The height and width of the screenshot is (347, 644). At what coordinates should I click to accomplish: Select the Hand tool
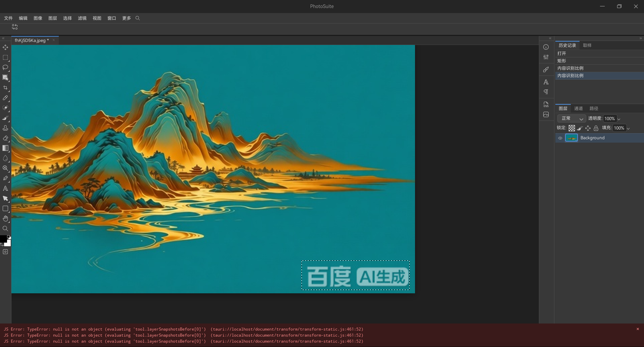click(x=5, y=218)
